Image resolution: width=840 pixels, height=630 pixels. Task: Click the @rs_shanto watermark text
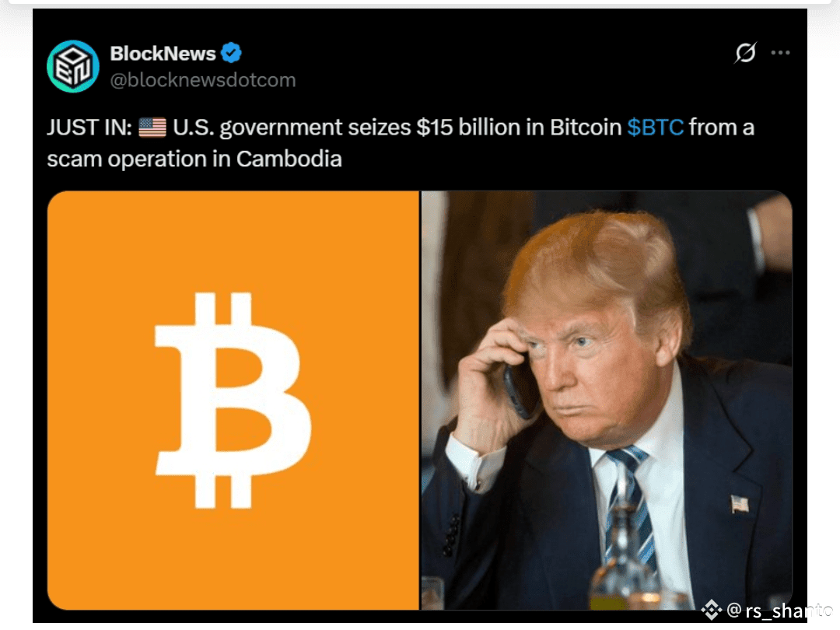tap(779, 611)
